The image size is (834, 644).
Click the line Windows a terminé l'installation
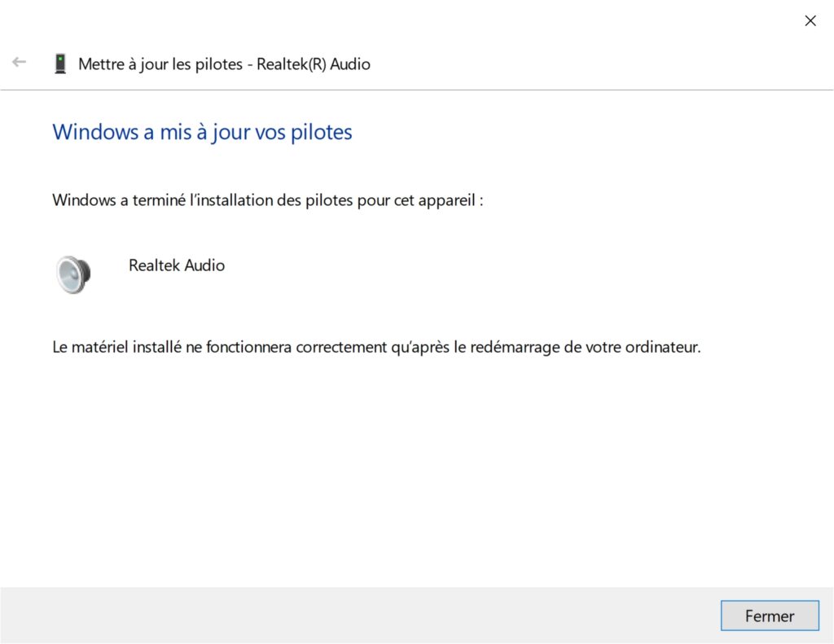(x=267, y=200)
